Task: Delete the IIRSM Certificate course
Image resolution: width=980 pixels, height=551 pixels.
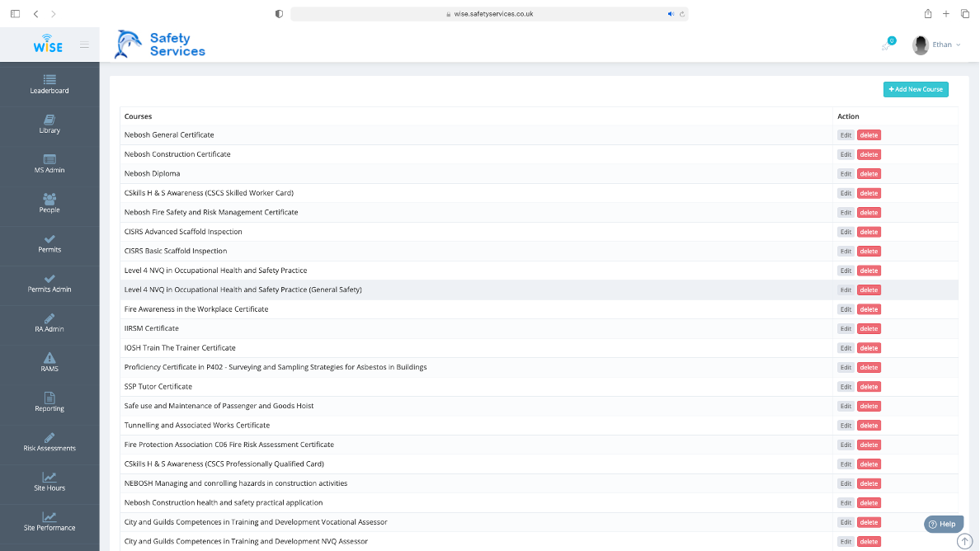Action: 869,328
